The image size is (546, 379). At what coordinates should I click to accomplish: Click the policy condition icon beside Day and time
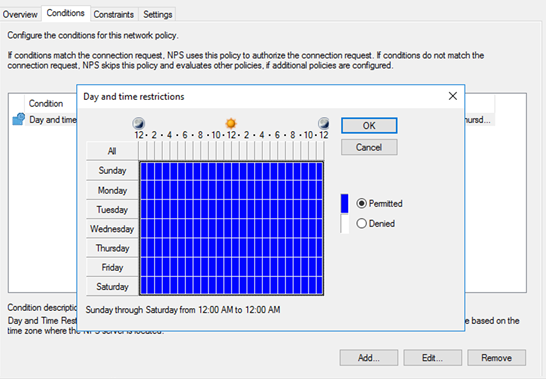coord(18,119)
